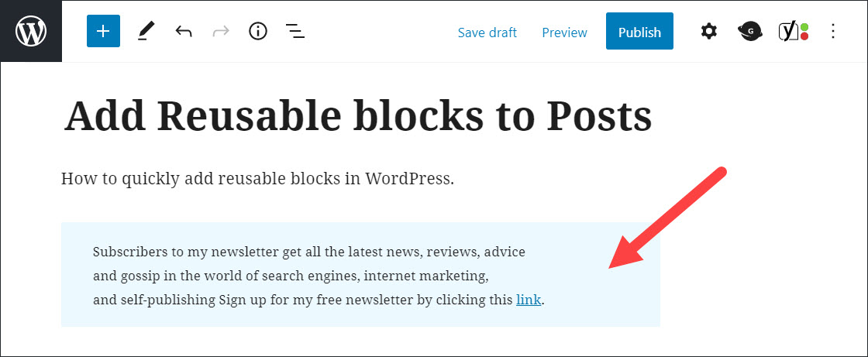
Task: Open the block inserter plus button
Action: (x=103, y=32)
